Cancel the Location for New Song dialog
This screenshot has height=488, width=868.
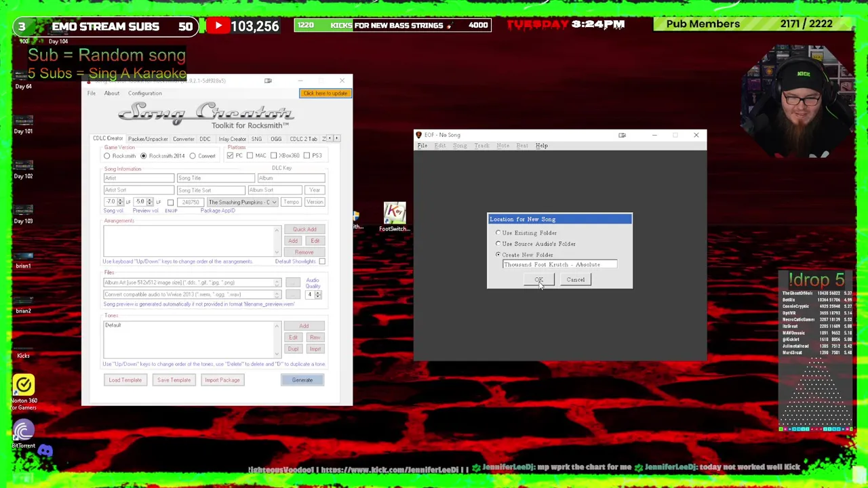click(576, 280)
